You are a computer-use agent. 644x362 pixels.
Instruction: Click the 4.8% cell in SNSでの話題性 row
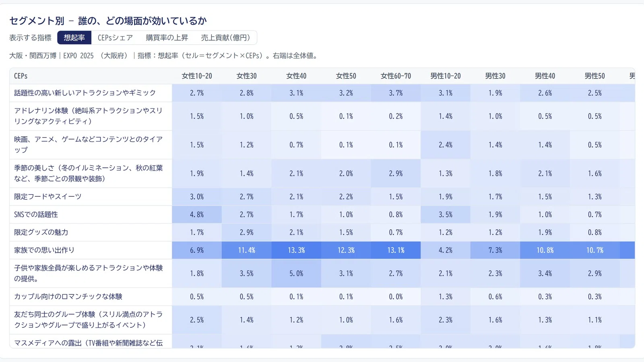click(x=197, y=214)
